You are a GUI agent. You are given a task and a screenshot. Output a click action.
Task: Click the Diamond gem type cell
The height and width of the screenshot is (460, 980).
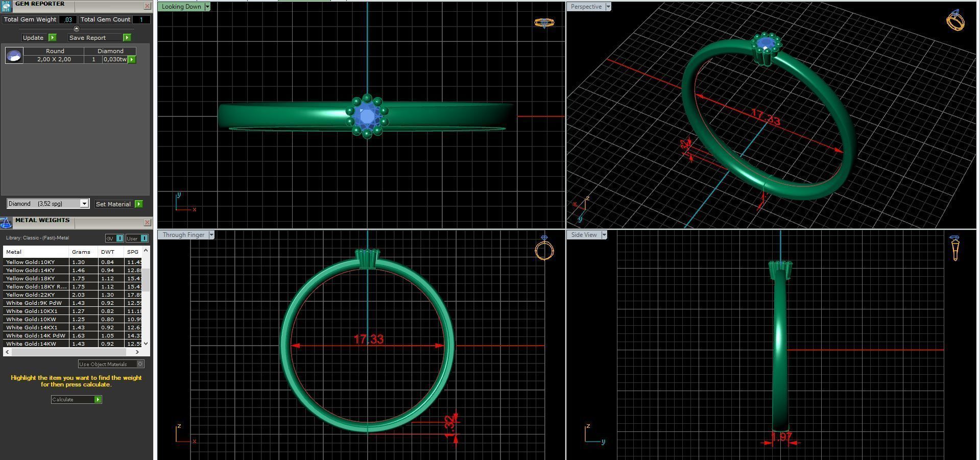(110, 51)
